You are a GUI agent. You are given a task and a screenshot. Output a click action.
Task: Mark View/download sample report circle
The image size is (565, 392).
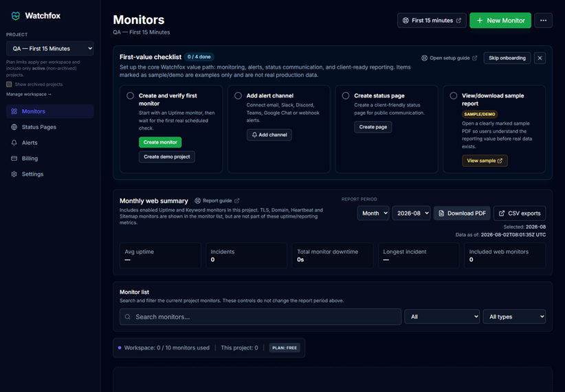[x=454, y=95]
